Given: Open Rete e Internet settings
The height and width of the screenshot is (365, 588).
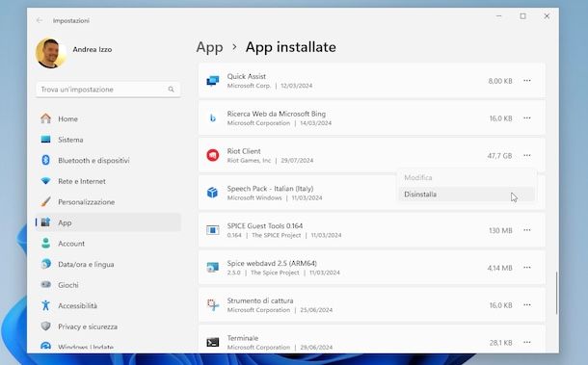Looking at the screenshot, I should coord(108,181).
